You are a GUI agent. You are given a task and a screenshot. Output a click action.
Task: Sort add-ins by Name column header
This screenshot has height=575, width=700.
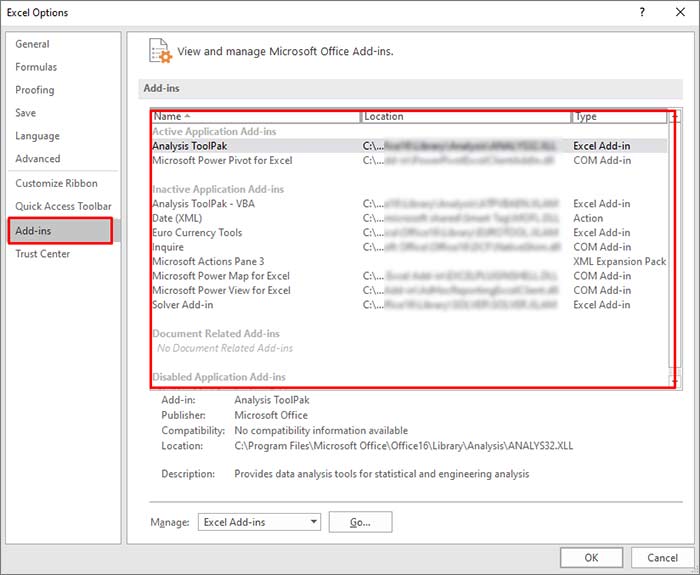256,117
